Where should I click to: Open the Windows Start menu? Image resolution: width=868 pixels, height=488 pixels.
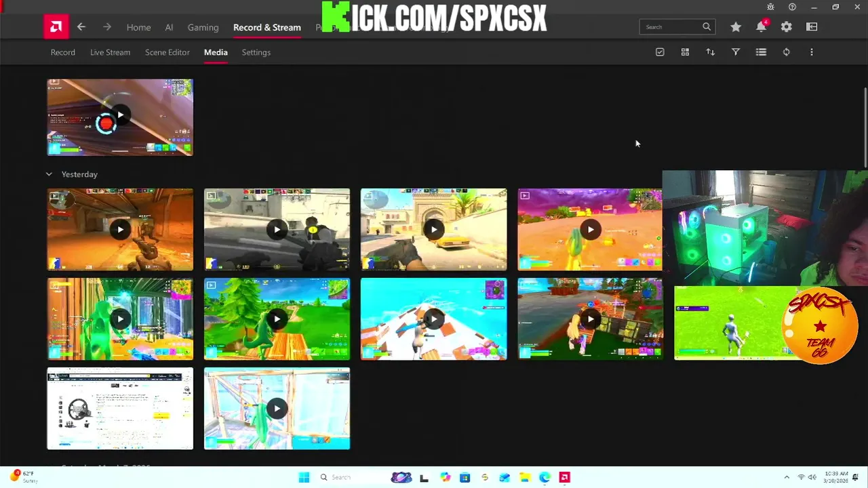pyautogui.click(x=304, y=477)
